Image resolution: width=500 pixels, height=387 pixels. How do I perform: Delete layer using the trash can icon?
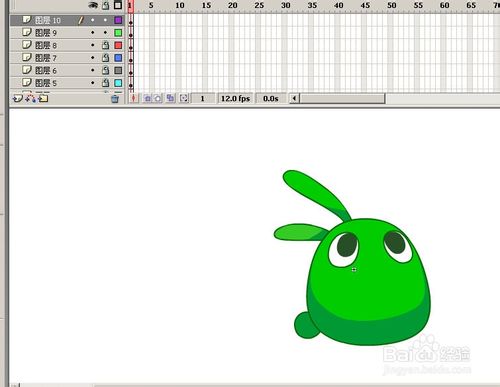[115, 99]
